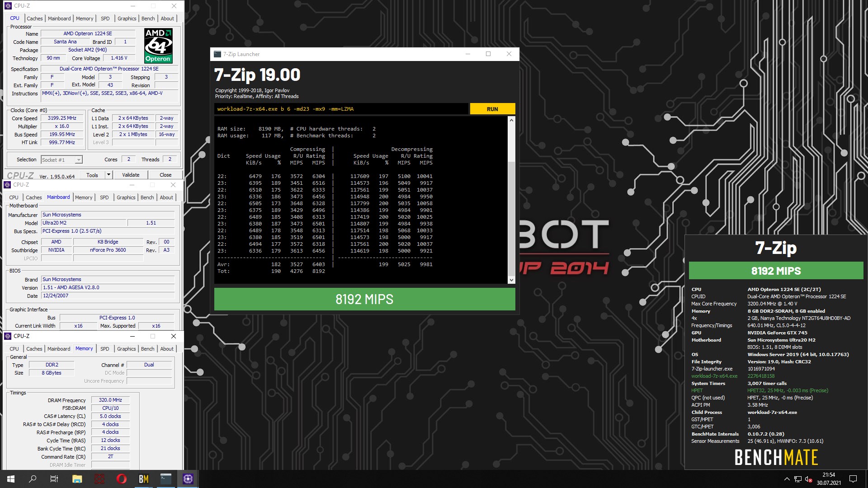Image resolution: width=868 pixels, height=488 pixels.
Task: Click the AMD Opteron 1224 SE name field
Action: coord(88,33)
